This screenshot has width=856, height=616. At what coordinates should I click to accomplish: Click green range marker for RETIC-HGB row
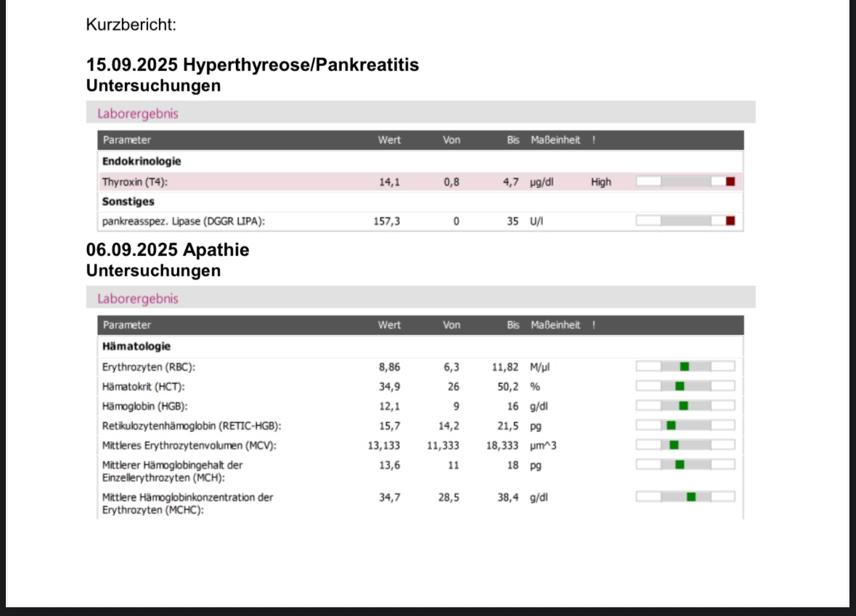(x=672, y=425)
